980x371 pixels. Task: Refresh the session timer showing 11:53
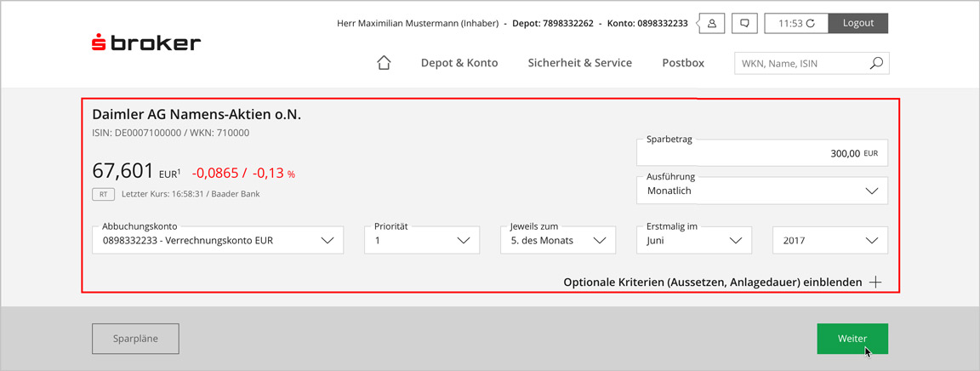(811, 24)
